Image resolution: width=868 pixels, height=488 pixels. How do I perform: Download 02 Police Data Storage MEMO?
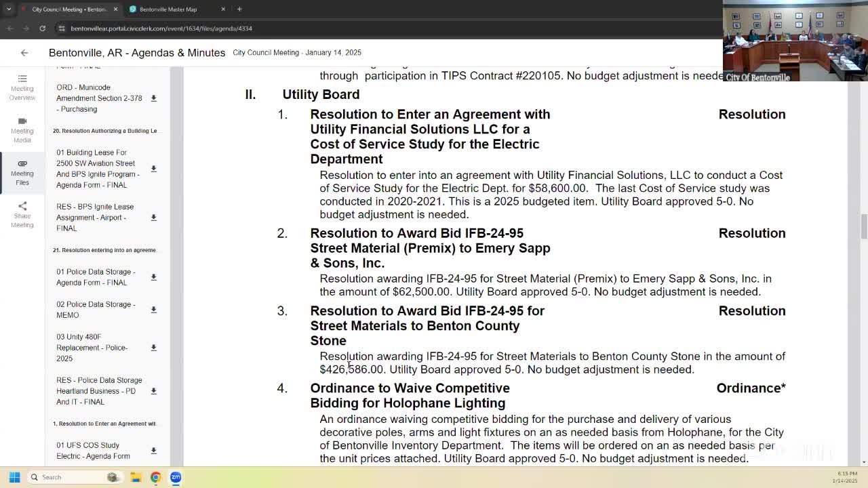click(153, 310)
